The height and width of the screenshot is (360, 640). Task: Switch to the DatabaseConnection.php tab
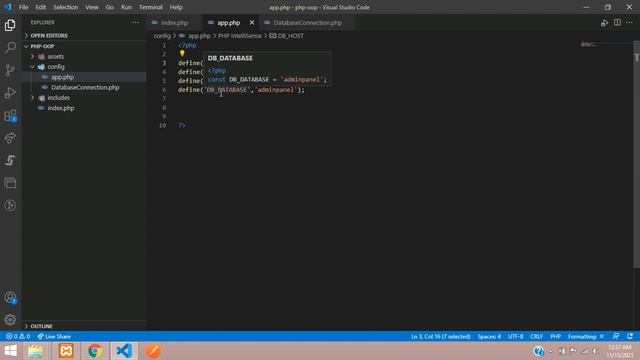point(308,23)
